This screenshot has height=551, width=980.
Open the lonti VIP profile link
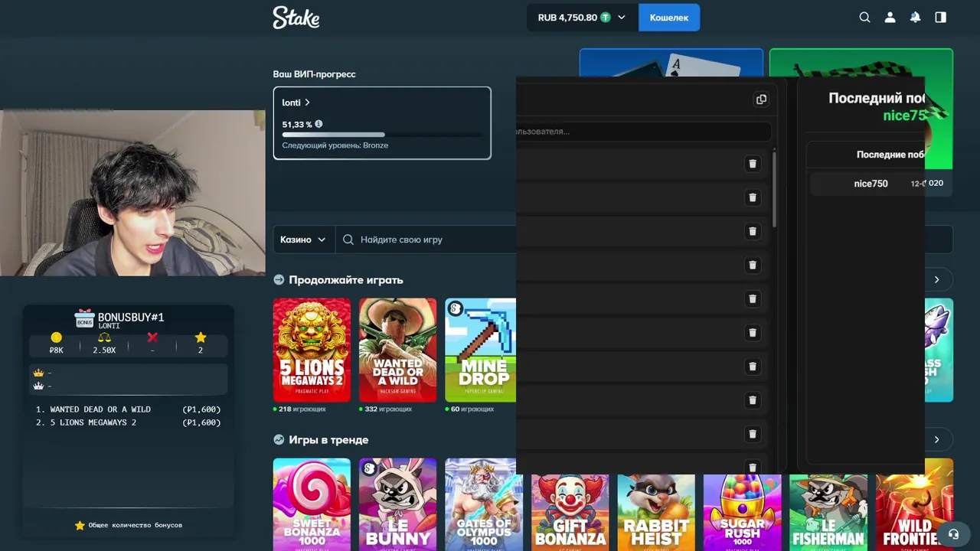(x=296, y=103)
